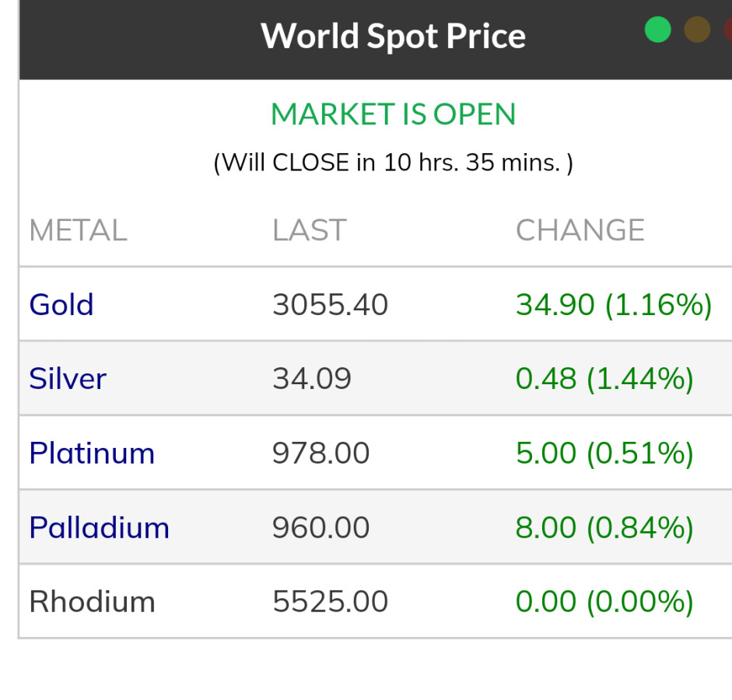Click the World Spot Price title
The width and height of the screenshot is (732, 700).
[x=393, y=36]
